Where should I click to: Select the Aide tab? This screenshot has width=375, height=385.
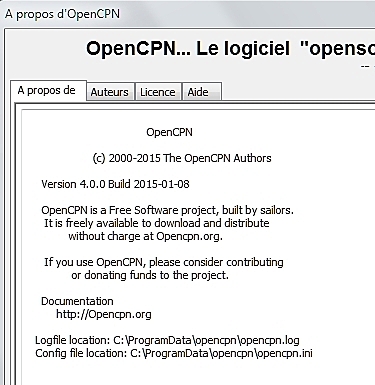click(201, 92)
